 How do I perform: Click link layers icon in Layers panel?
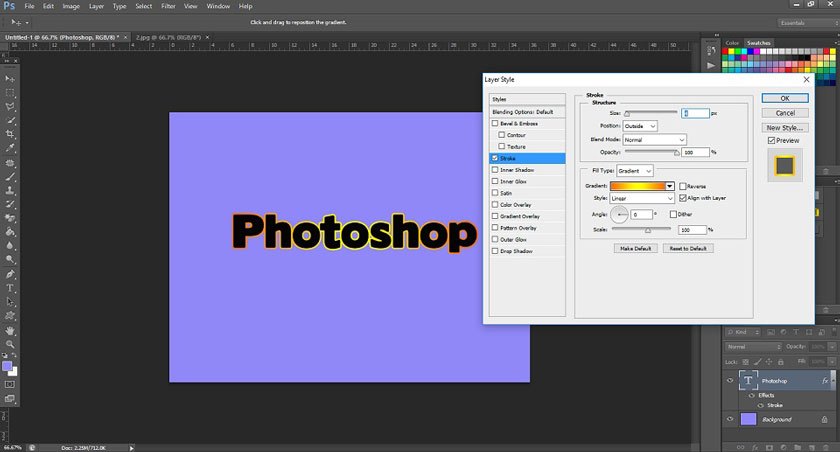point(740,447)
